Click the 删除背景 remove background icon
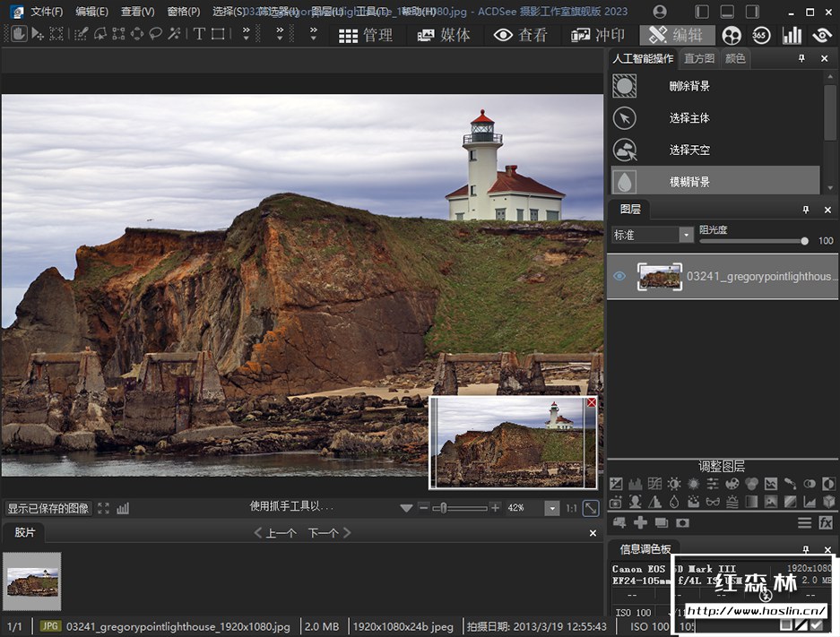 click(625, 86)
